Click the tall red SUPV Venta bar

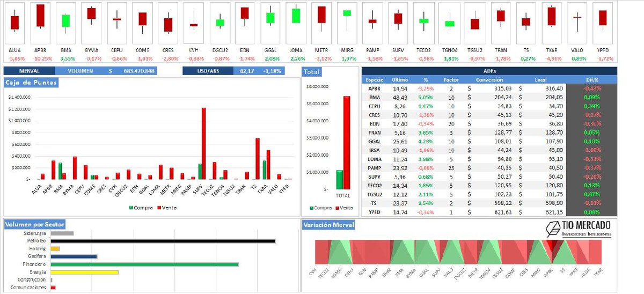click(204, 143)
